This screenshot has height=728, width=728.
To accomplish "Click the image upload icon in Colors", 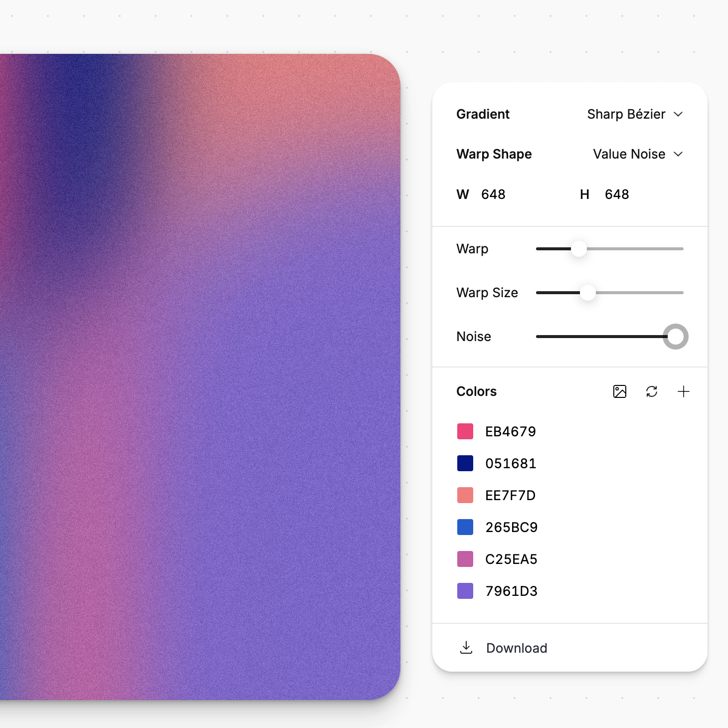I will tap(620, 391).
